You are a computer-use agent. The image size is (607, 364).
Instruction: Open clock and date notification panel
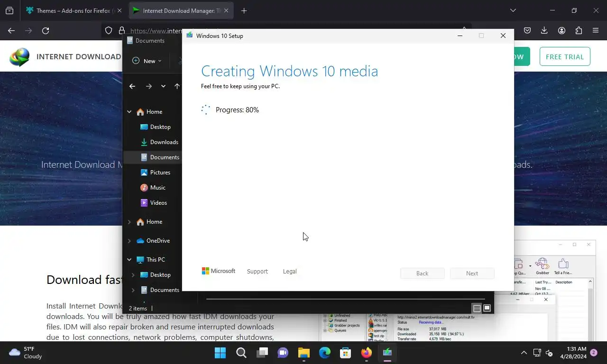tap(573, 353)
